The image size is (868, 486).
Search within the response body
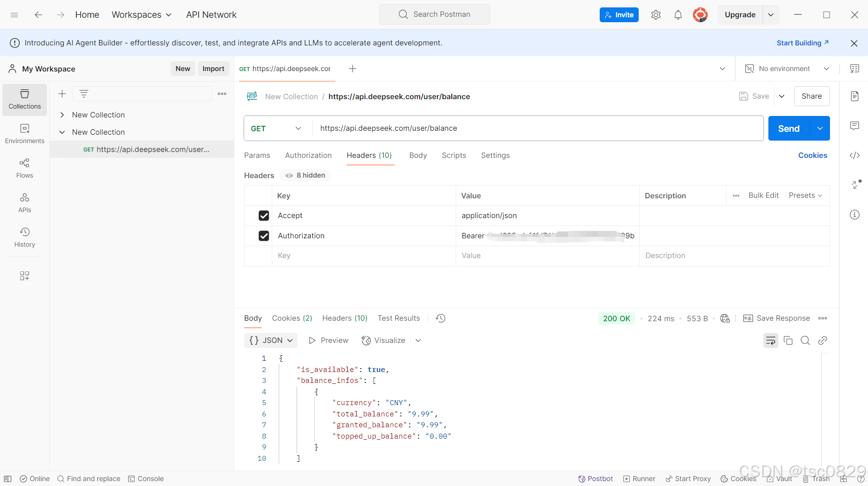click(805, 340)
